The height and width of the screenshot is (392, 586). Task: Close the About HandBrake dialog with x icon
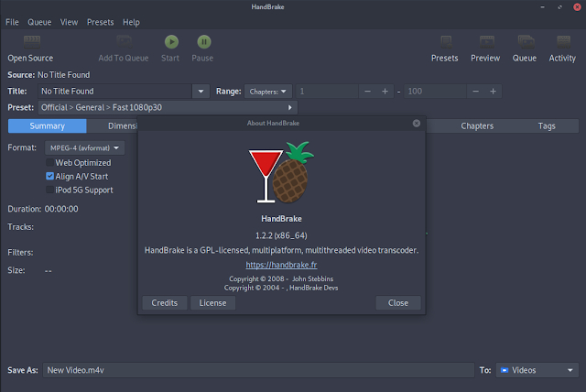(x=417, y=124)
